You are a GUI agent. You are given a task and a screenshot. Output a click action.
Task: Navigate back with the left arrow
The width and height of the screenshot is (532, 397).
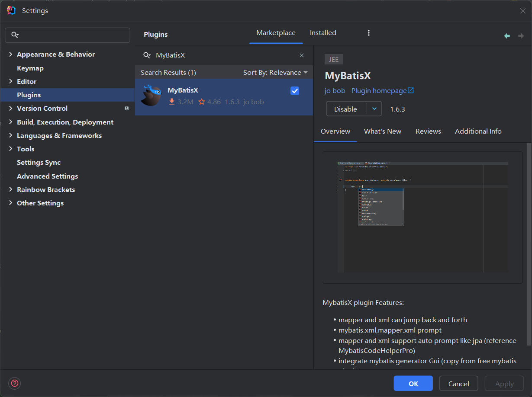[x=507, y=36]
